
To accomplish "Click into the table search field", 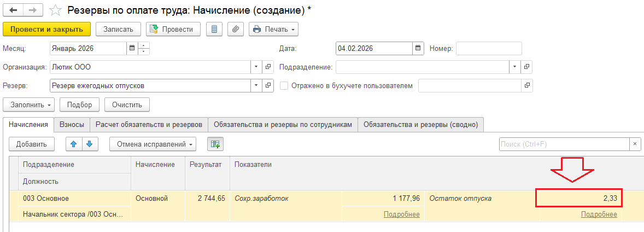I will point(564,144).
